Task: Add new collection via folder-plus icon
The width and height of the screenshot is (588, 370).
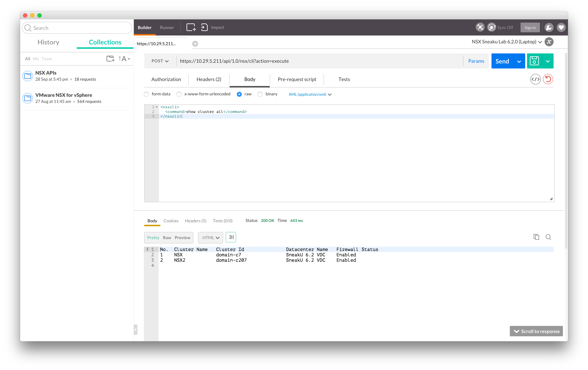Action: click(x=110, y=59)
